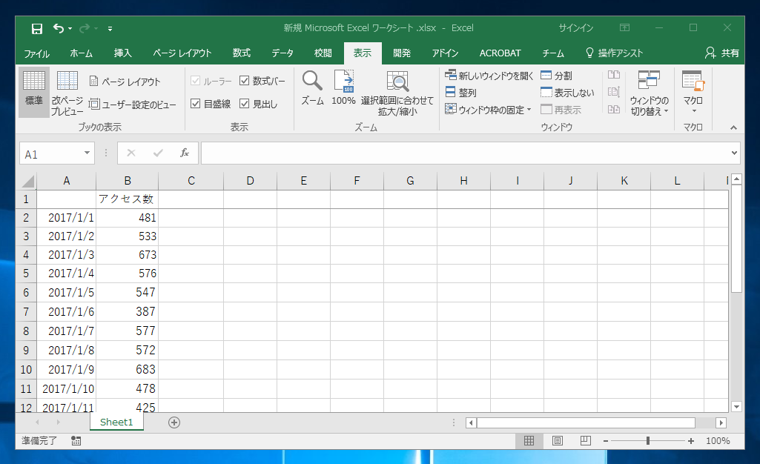Click 操作アシスト tell me box
The image size is (760, 464).
[x=614, y=53]
